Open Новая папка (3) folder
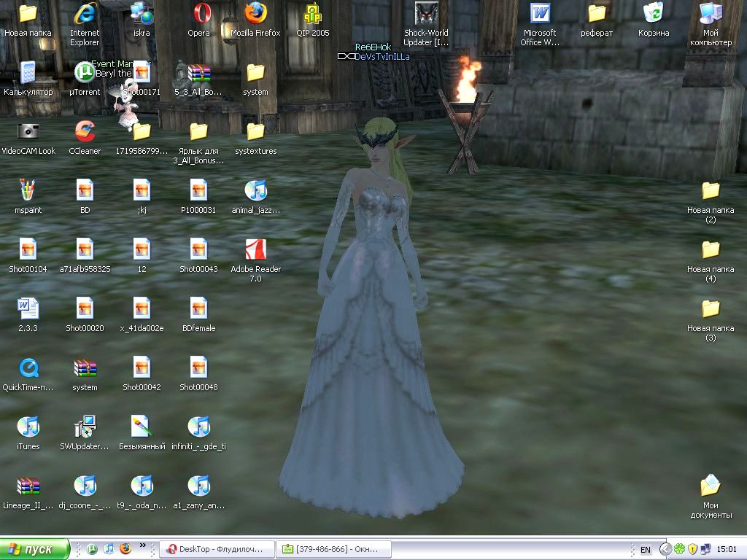This screenshot has width=747, height=560. tap(711, 309)
